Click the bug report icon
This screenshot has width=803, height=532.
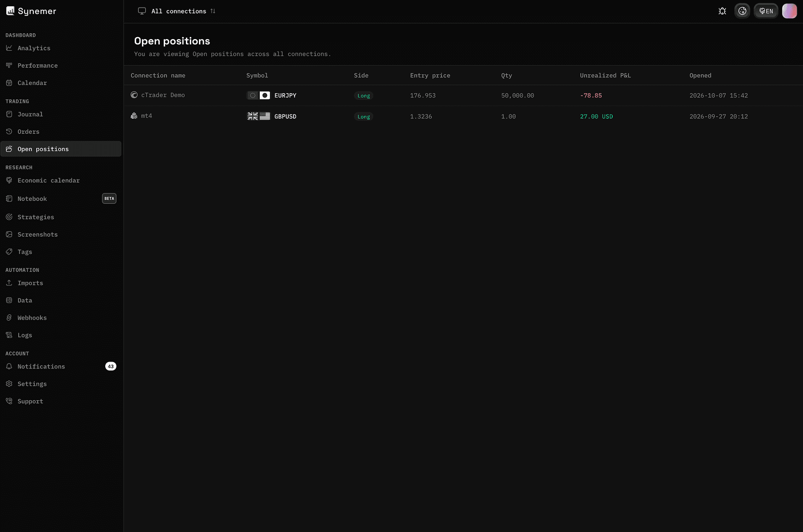(x=722, y=11)
